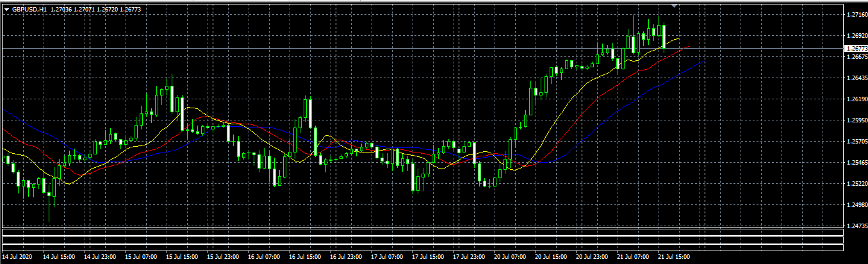
Task: Click the 1.24980 price axis label
Action: [856, 204]
